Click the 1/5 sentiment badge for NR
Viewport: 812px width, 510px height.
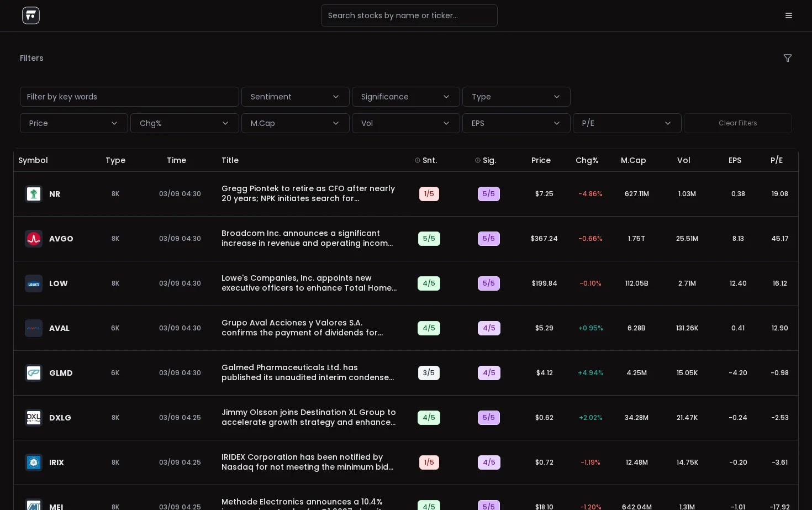click(x=429, y=194)
